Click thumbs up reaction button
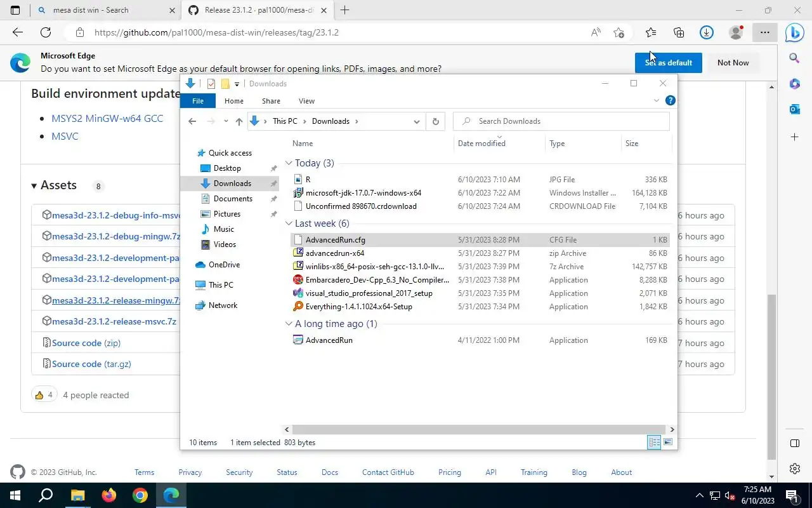Image resolution: width=812 pixels, height=508 pixels. pos(44,395)
